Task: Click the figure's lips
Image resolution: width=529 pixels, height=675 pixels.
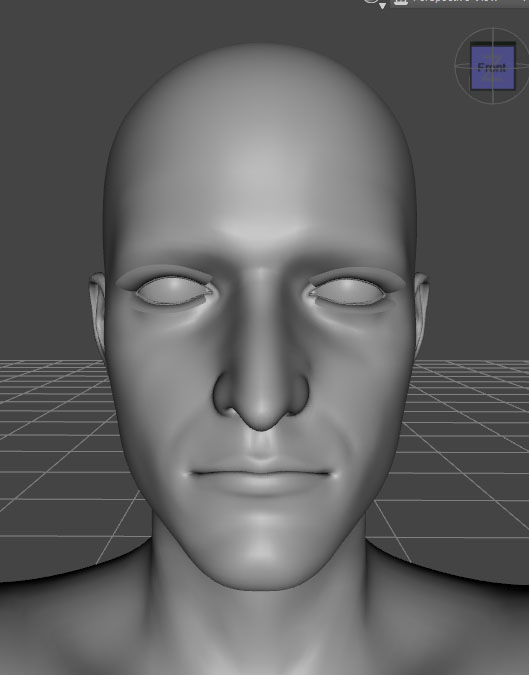Action: point(260,476)
